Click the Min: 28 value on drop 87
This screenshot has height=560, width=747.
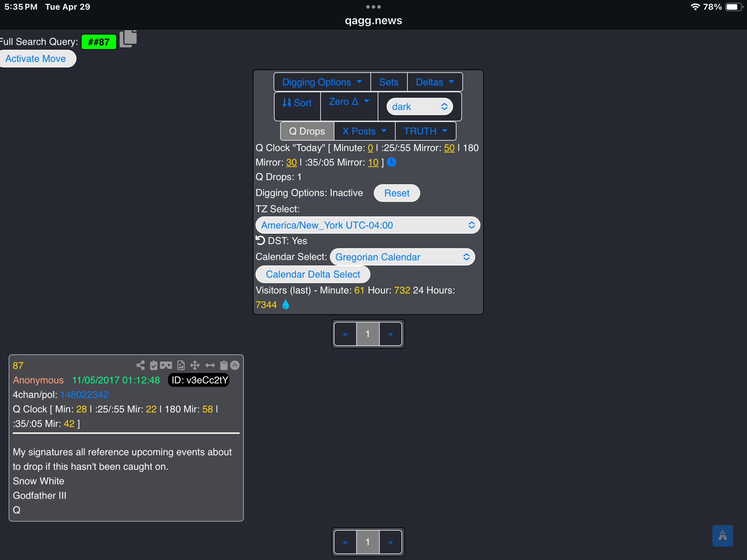[81, 409]
